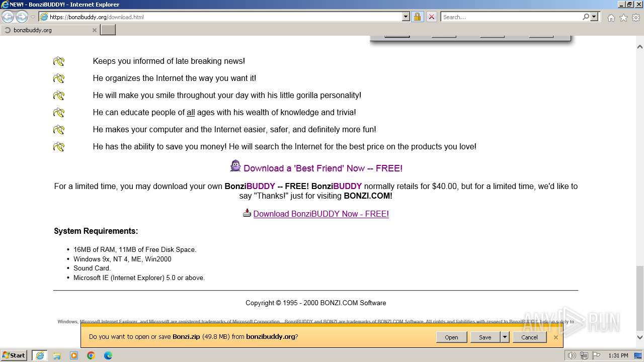Open the Windows Start menu
The height and width of the screenshot is (362, 644).
click(14, 355)
